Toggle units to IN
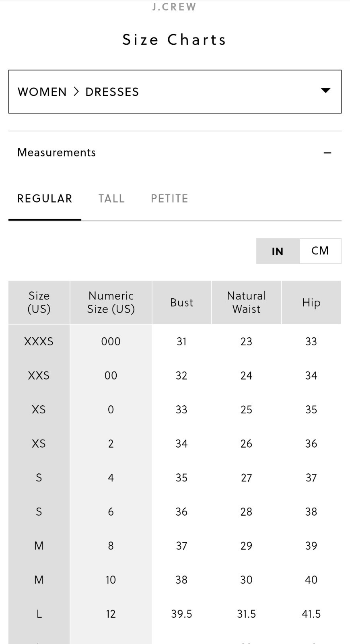Image resolution: width=350 pixels, height=644 pixels. coord(278,251)
